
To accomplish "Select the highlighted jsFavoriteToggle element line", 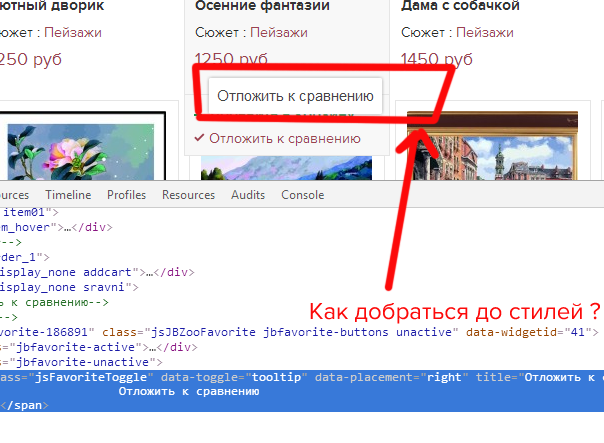I will (x=300, y=377).
